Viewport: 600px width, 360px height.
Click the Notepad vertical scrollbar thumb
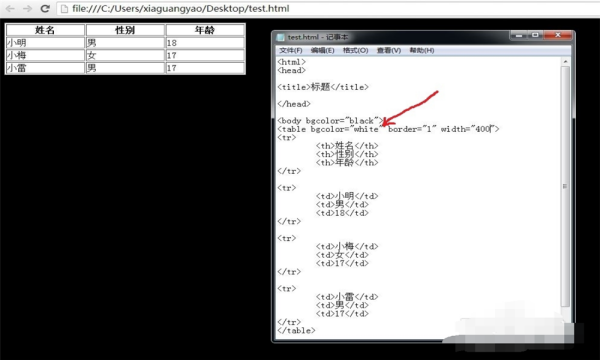pos(565,186)
